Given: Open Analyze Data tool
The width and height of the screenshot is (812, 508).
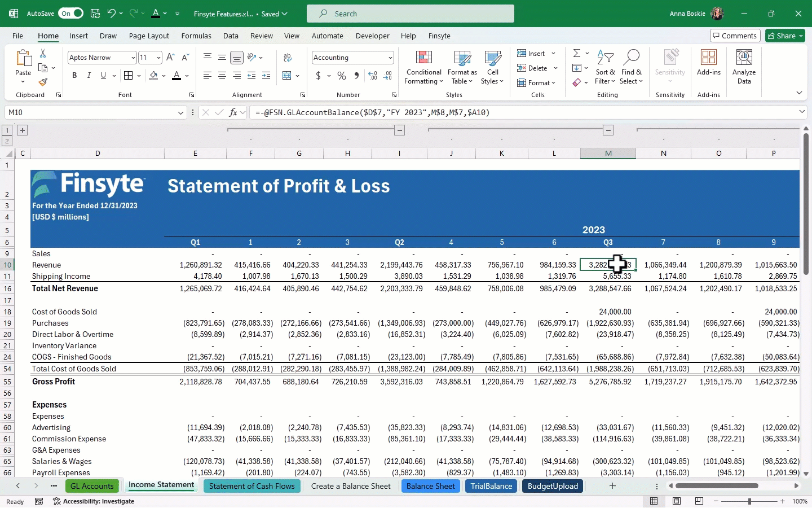Looking at the screenshot, I should 744,67.
